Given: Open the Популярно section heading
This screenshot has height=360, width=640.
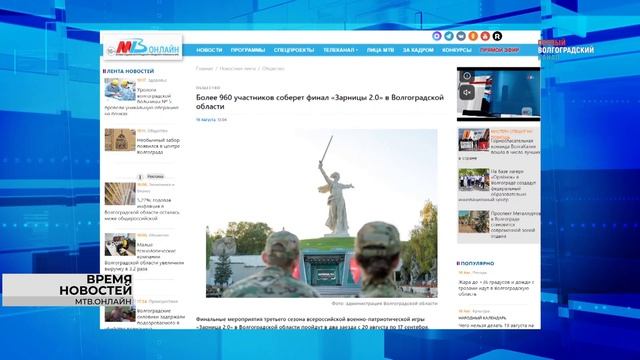Looking at the screenshot, I should [x=476, y=263].
